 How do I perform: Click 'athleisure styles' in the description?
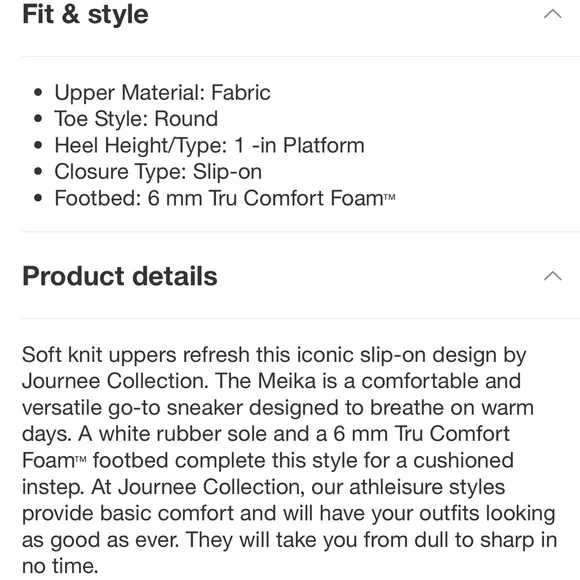(427, 487)
